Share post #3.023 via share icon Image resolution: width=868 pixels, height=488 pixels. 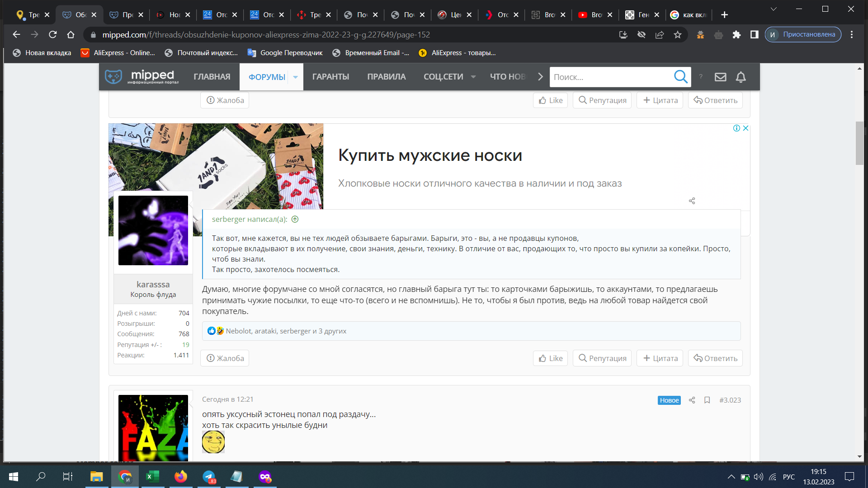click(x=692, y=400)
